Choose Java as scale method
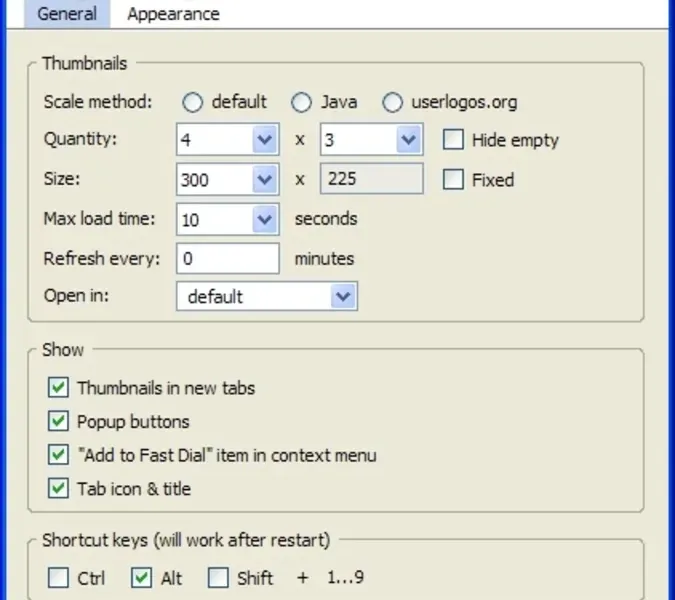 point(301,102)
